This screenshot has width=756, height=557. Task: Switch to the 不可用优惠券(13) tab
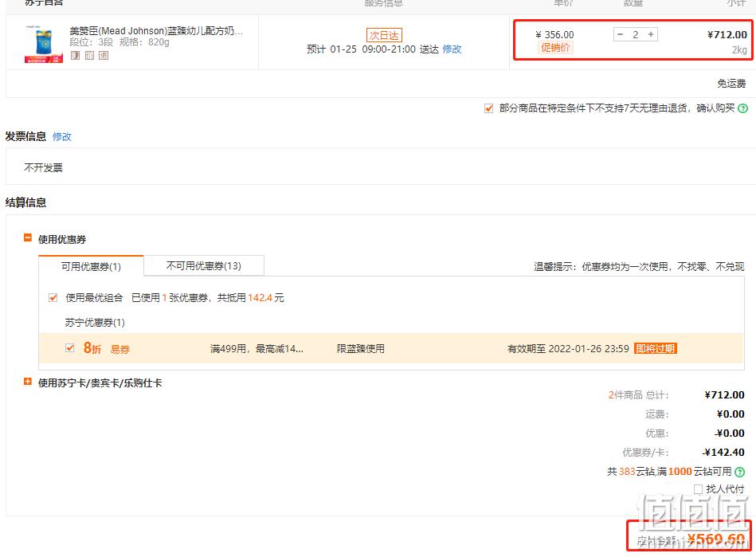click(203, 265)
